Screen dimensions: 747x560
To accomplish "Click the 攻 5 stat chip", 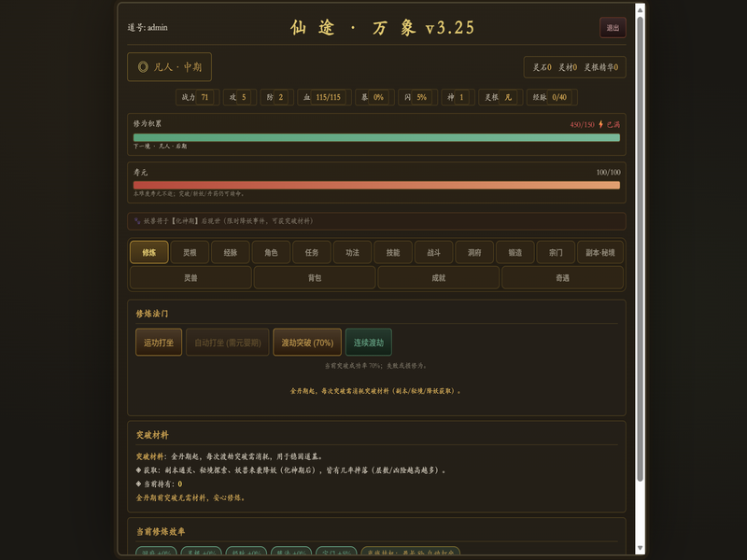I will tap(240, 97).
